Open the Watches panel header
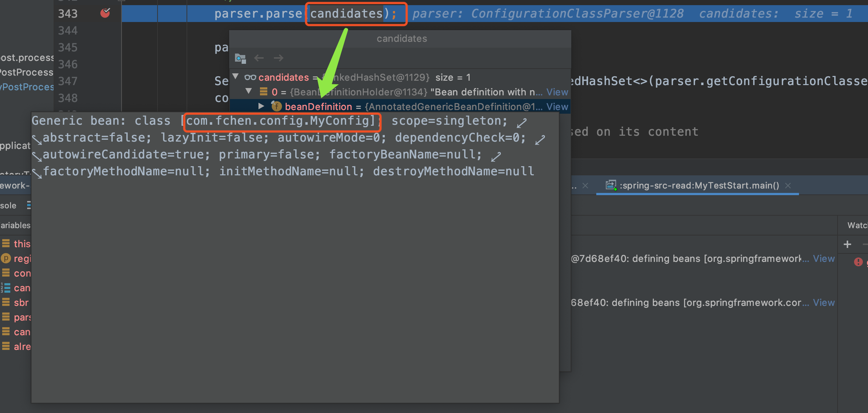The image size is (868, 413). click(857, 225)
